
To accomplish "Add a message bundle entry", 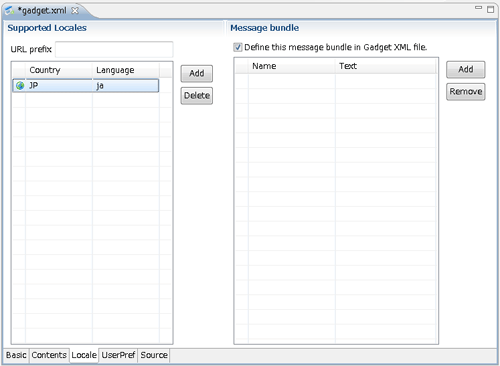I will [466, 69].
